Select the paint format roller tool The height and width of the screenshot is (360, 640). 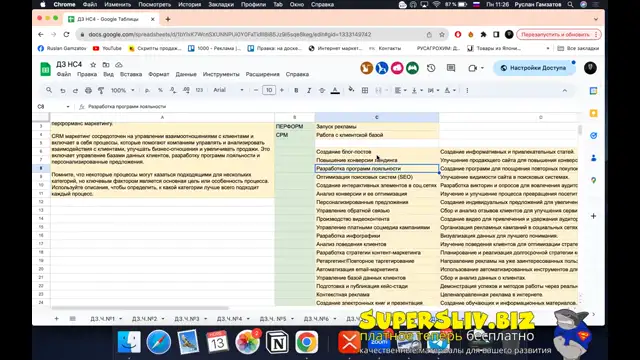click(101, 90)
